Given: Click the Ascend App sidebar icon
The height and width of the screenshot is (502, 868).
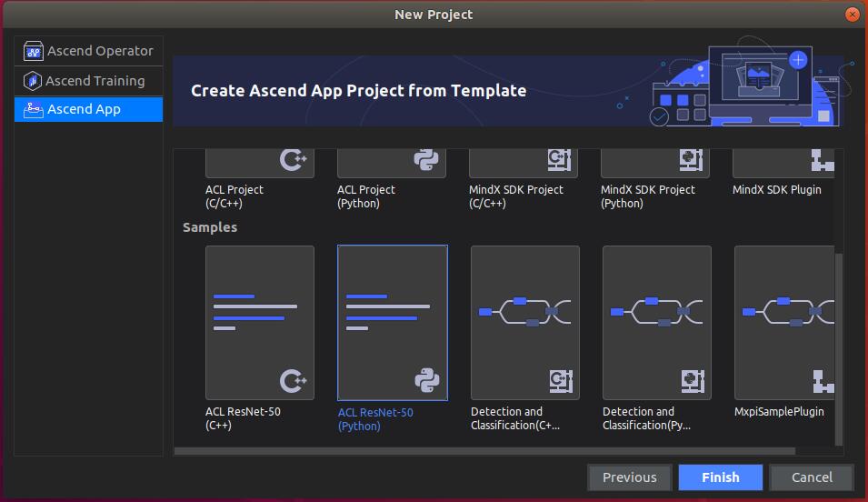Looking at the screenshot, I should point(34,110).
